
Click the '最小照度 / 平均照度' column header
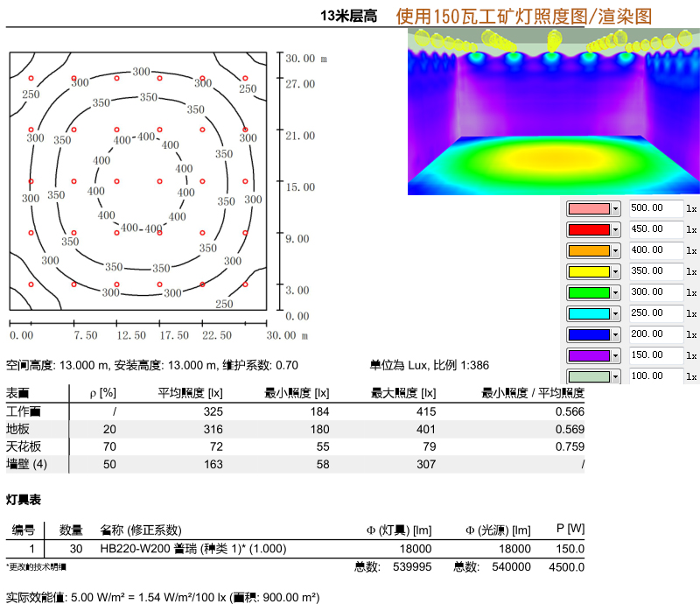(x=533, y=393)
